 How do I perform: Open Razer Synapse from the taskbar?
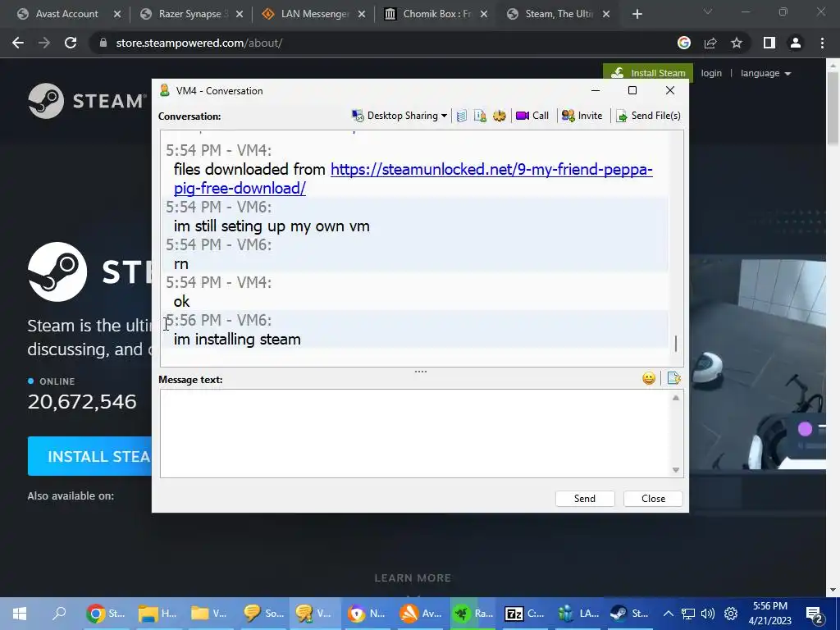coord(472,614)
